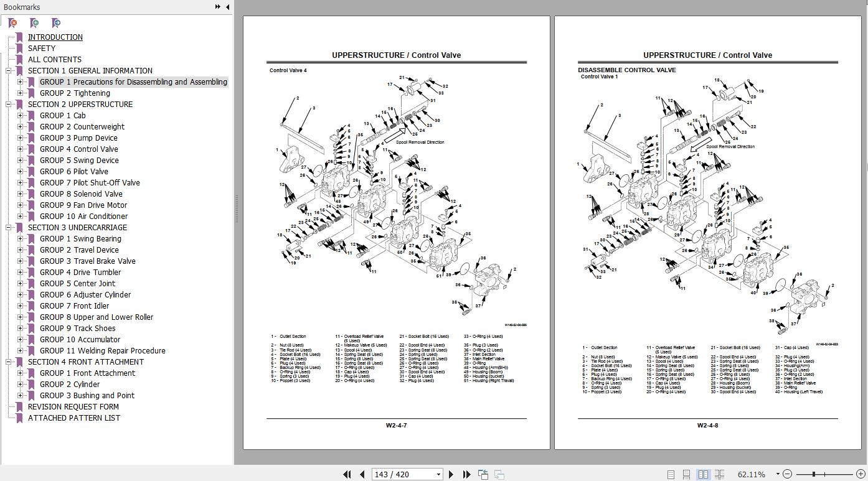
Task: Select GROUP 9 Track Shoes bookmark
Action: pyautogui.click(x=78, y=328)
